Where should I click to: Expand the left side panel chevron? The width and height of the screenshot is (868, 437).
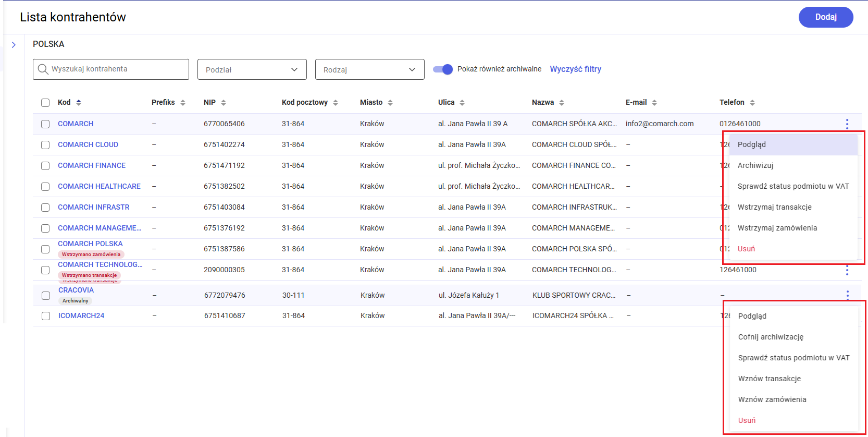14,45
